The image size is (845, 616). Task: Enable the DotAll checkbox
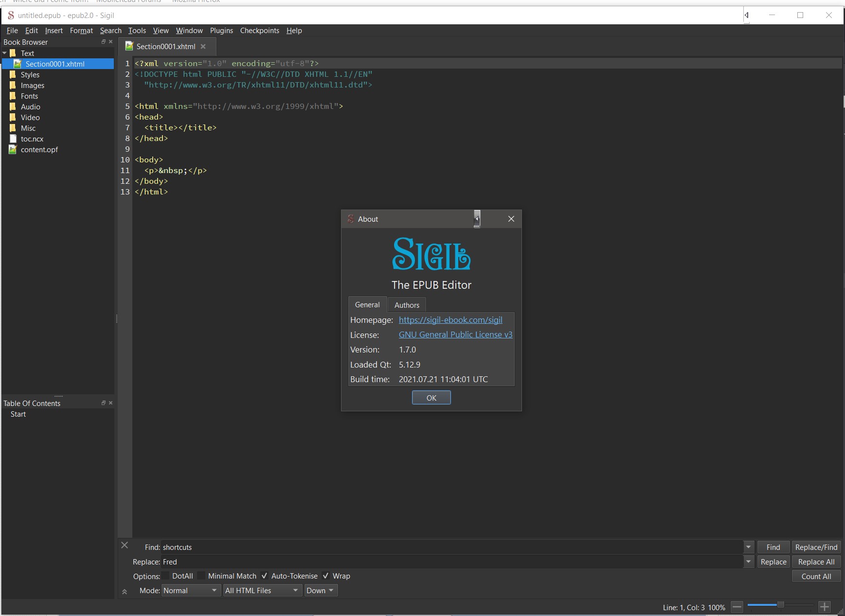tap(166, 576)
